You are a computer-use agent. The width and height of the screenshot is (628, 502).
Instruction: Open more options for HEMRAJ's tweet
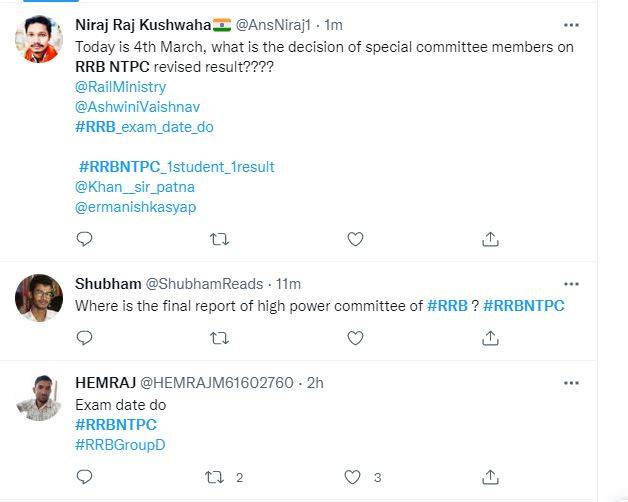coord(571,383)
